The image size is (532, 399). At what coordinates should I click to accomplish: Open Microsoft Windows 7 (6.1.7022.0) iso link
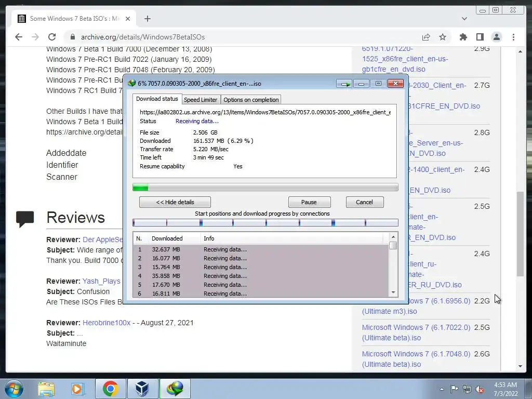click(416, 332)
